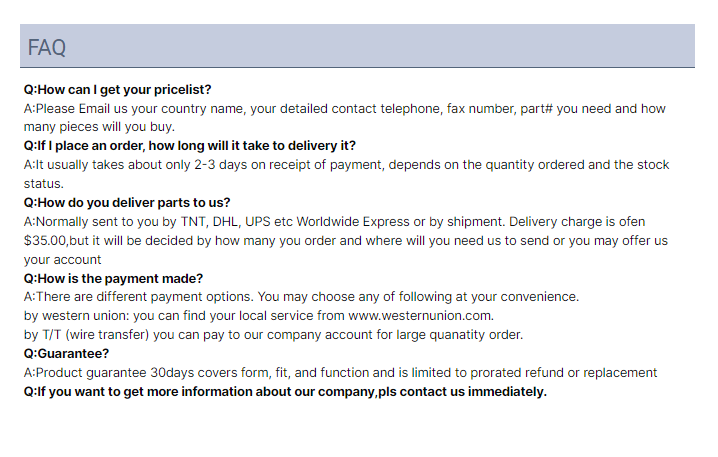Select the "How do you deliver parts" question

pyautogui.click(x=127, y=202)
